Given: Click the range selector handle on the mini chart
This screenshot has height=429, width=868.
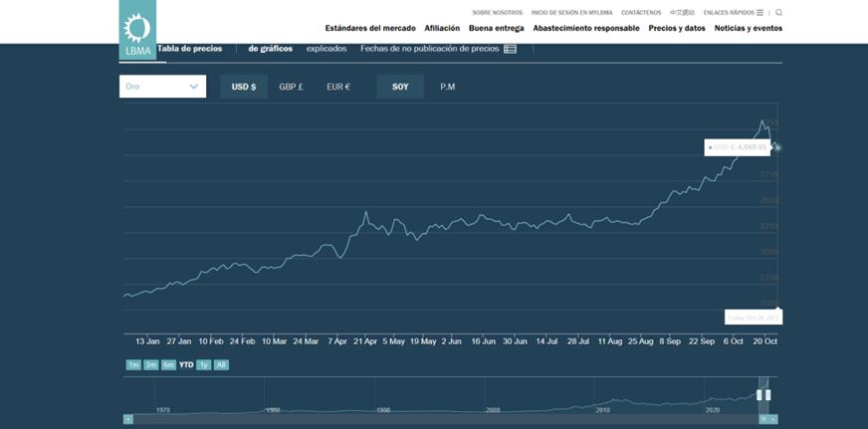Looking at the screenshot, I should [763, 395].
